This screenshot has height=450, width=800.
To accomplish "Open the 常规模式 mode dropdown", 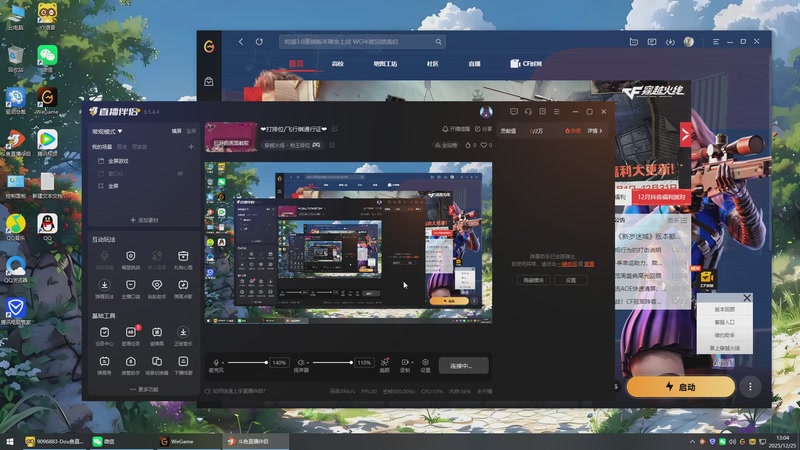I will pos(107,132).
